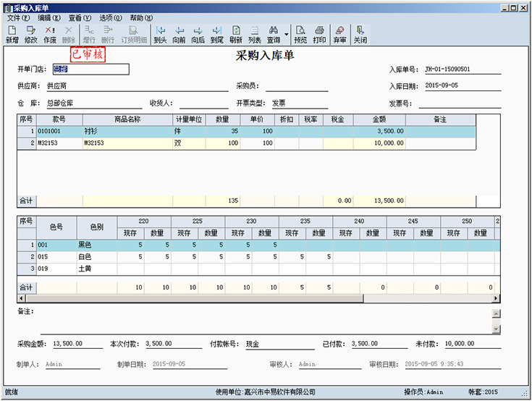Click the 税率 column header

[x=311, y=119]
